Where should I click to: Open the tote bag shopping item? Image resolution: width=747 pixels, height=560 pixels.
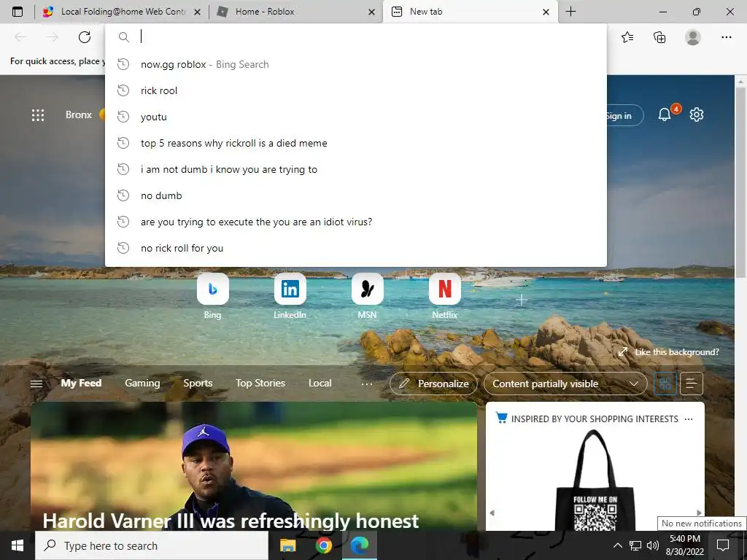click(x=595, y=481)
